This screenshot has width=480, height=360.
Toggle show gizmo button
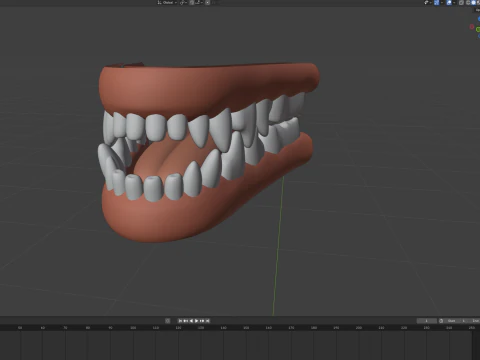tap(437, 2)
